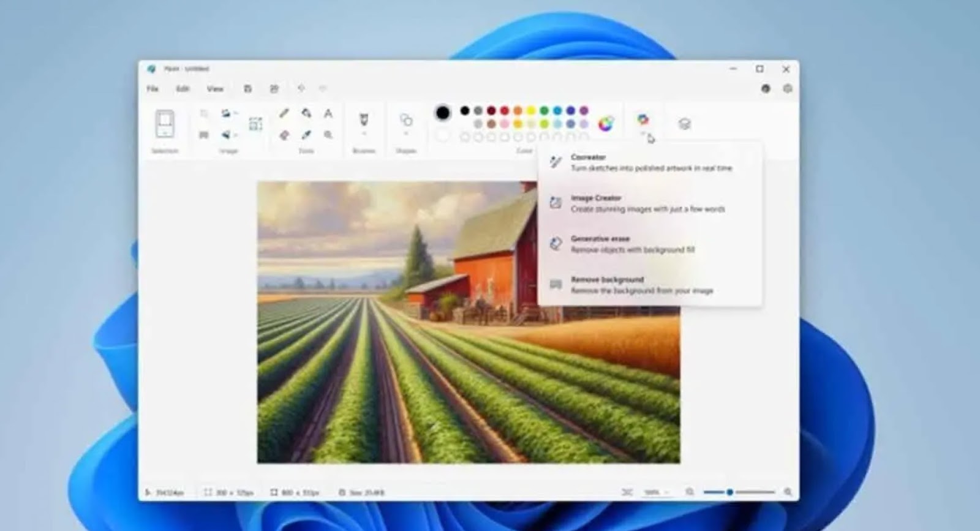Select the Pencil tool
Viewport: 980px width, 531px height.
(x=284, y=113)
